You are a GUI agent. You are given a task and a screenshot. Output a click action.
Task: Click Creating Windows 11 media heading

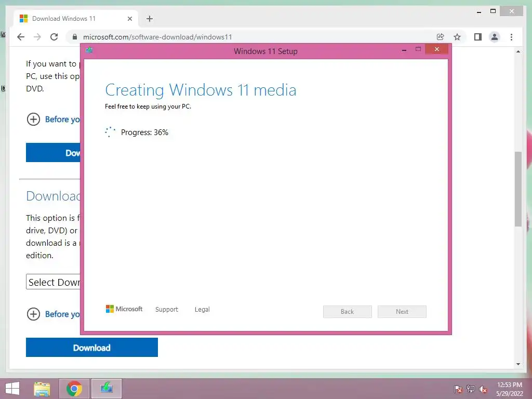pyautogui.click(x=201, y=90)
